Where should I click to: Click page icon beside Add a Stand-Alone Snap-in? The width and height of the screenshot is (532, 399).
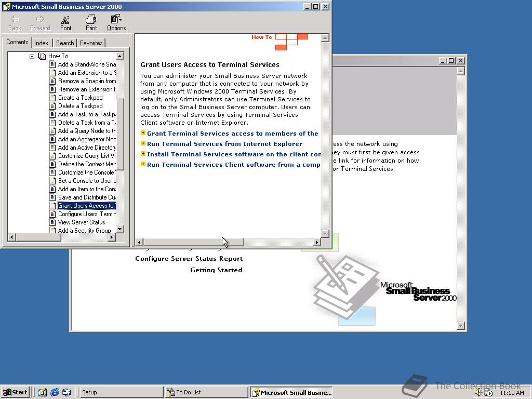point(52,64)
